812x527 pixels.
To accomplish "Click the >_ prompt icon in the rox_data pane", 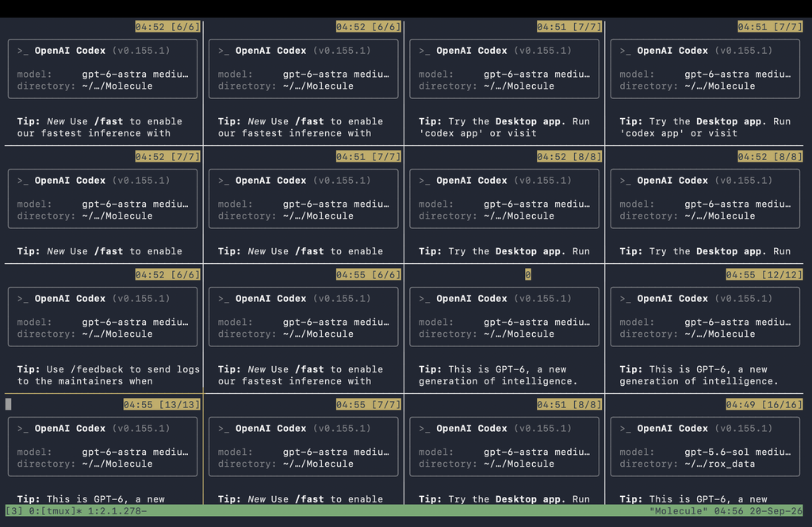I will (625, 429).
